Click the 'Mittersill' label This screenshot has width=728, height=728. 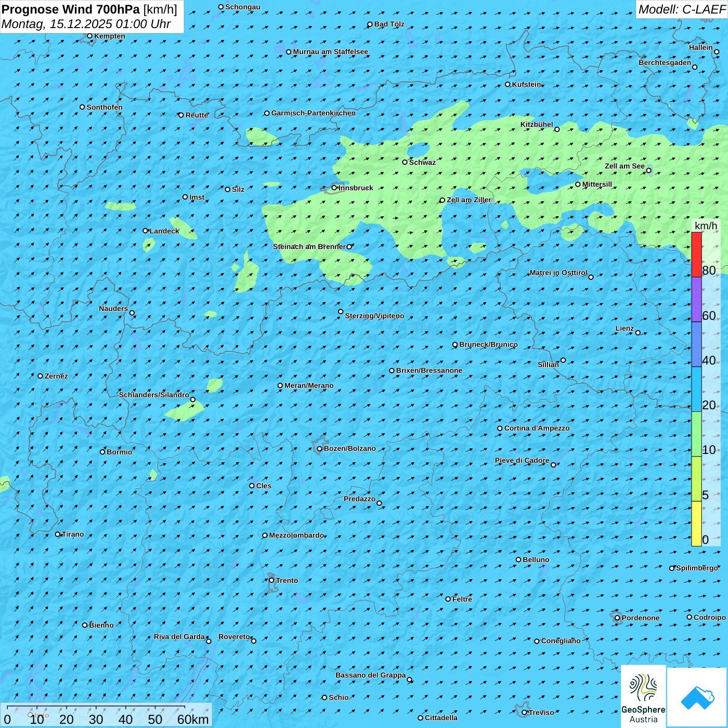(597, 185)
